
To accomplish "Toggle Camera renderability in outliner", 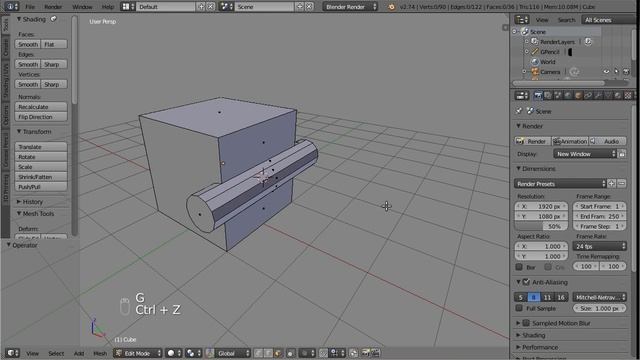I will pyautogui.click(x=626, y=72).
